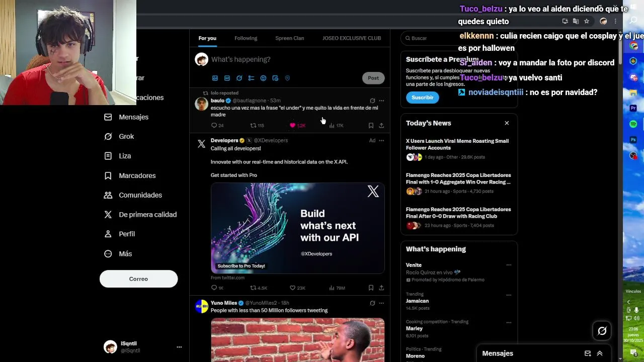Expand the Mensajes drawer

coord(600,353)
